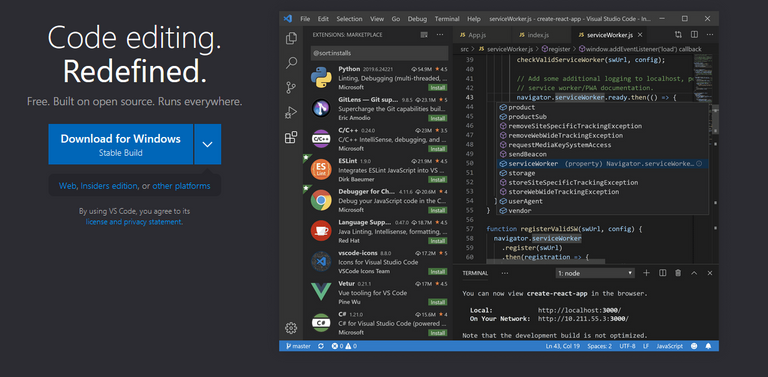Image resolution: width=768 pixels, height=377 pixels.
Task: Add a new terminal with plus icon
Action: [646, 273]
